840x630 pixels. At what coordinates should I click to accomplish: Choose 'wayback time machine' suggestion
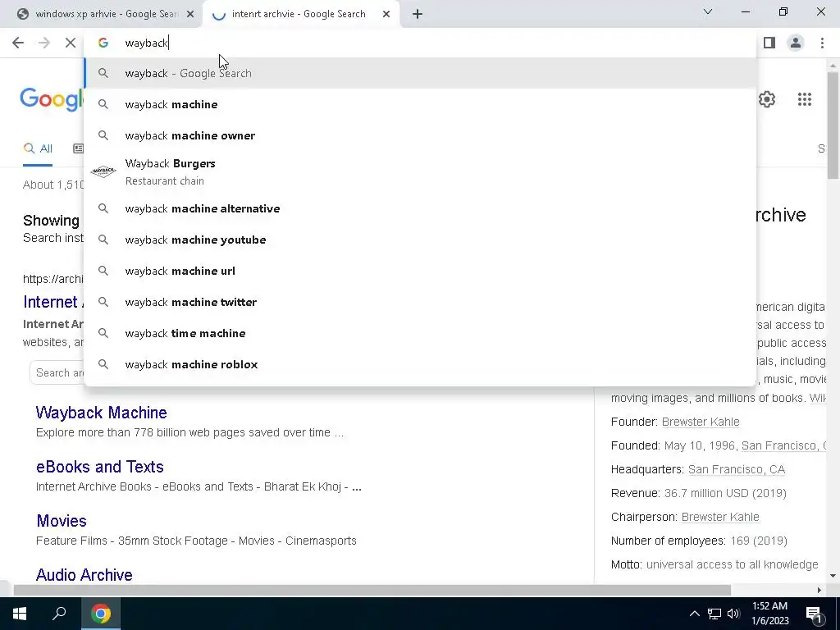(x=420, y=333)
